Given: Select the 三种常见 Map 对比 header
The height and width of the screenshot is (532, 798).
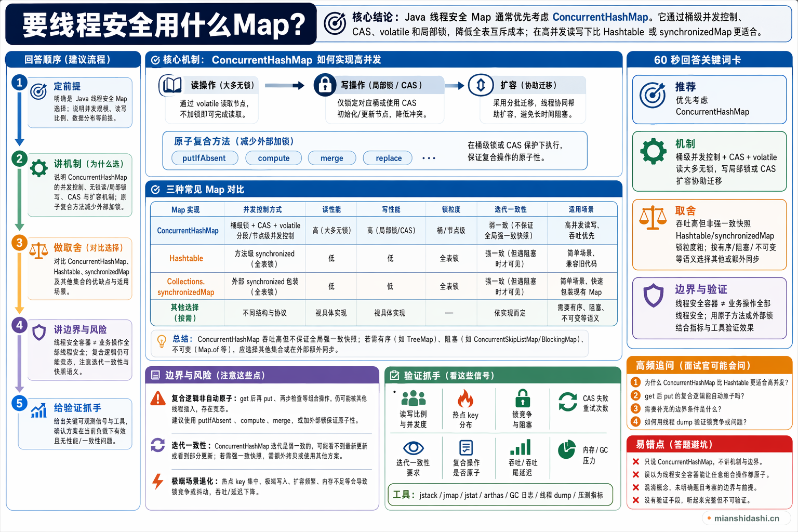Looking at the screenshot, I should (383, 189).
